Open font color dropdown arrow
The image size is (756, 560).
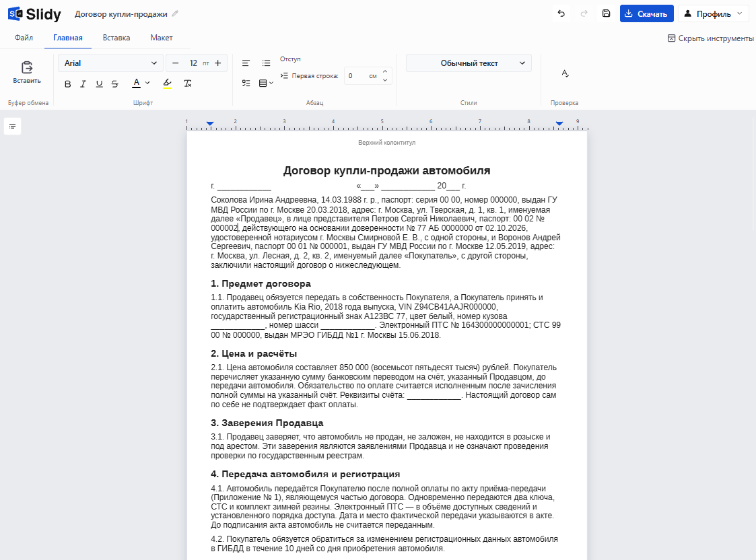point(147,83)
